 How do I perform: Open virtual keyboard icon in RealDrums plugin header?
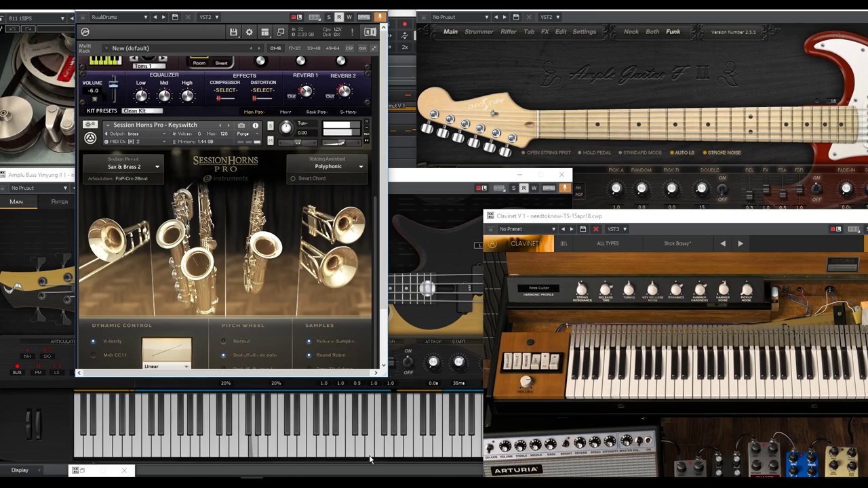(x=364, y=17)
